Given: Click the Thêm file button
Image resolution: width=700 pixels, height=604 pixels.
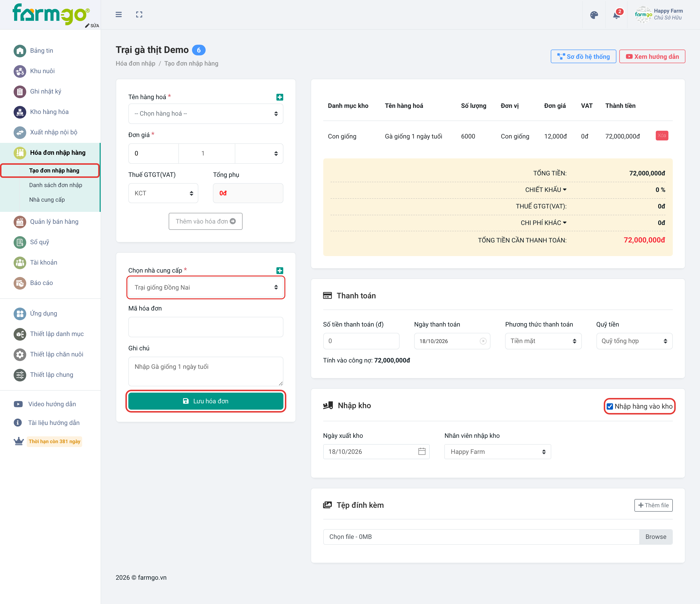Looking at the screenshot, I should tap(653, 505).
